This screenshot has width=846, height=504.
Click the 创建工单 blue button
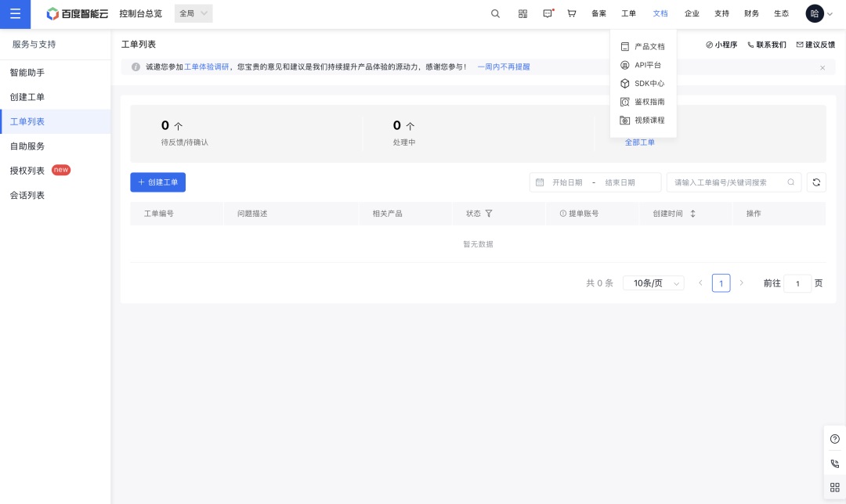[157, 182]
